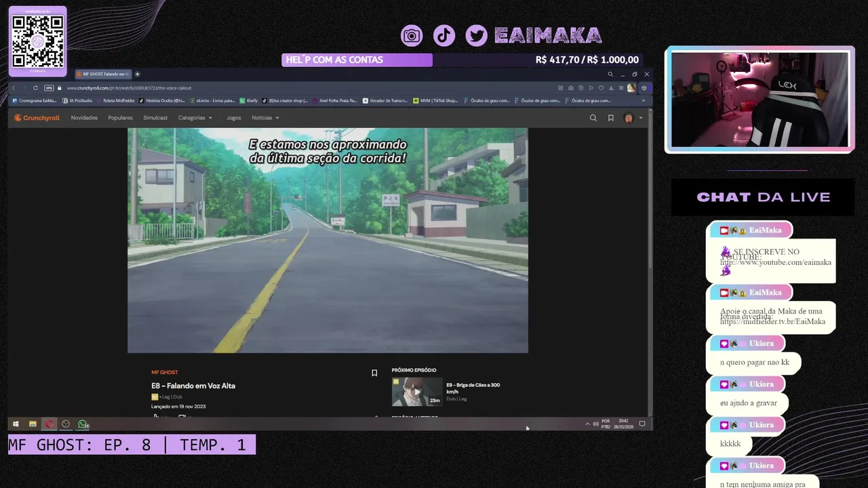868x488 pixels.
Task: Open the Kiwify bookmark
Action: point(249,100)
